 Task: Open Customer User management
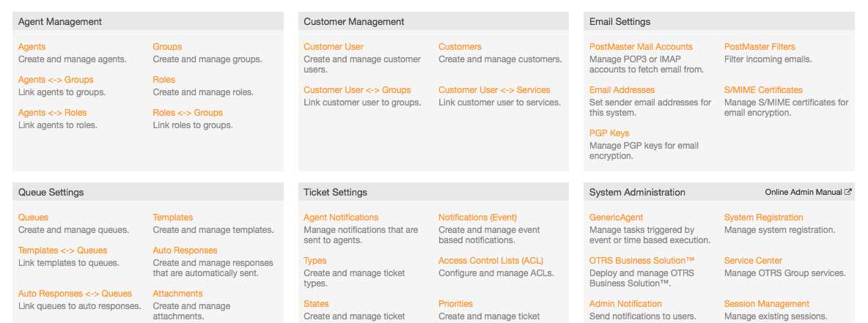coord(334,47)
